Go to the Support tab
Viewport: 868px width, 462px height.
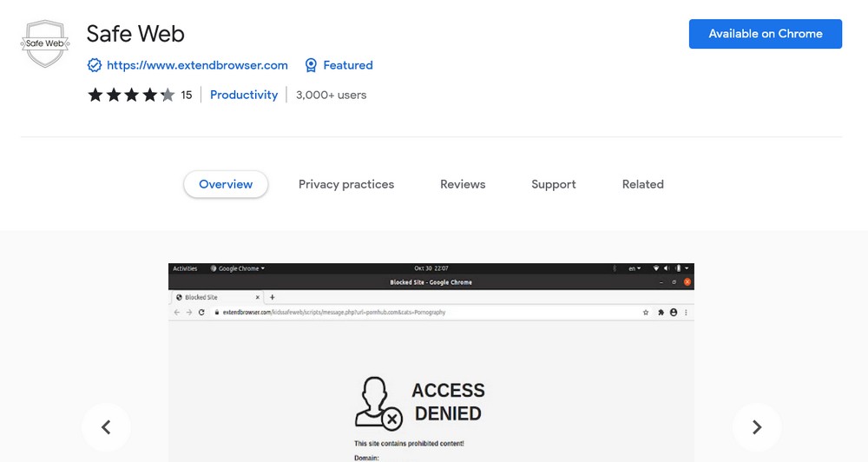pyautogui.click(x=554, y=184)
